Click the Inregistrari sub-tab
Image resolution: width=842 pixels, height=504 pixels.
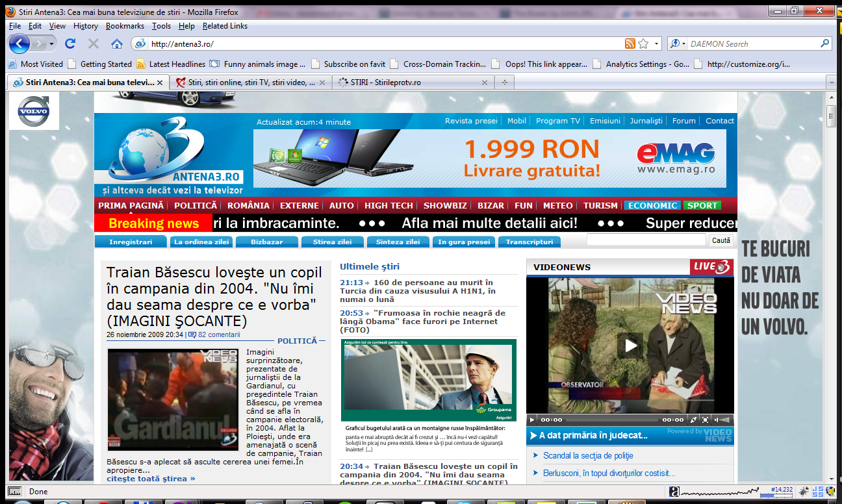(131, 242)
